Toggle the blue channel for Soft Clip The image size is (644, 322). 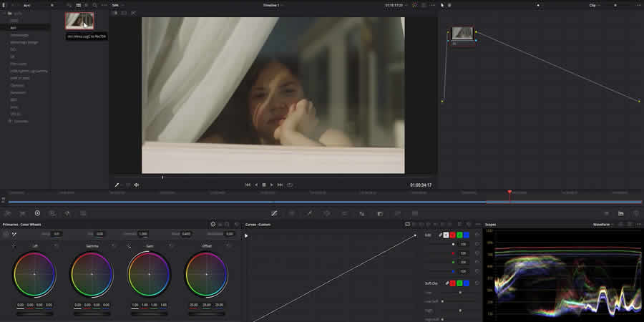point(467,283)
